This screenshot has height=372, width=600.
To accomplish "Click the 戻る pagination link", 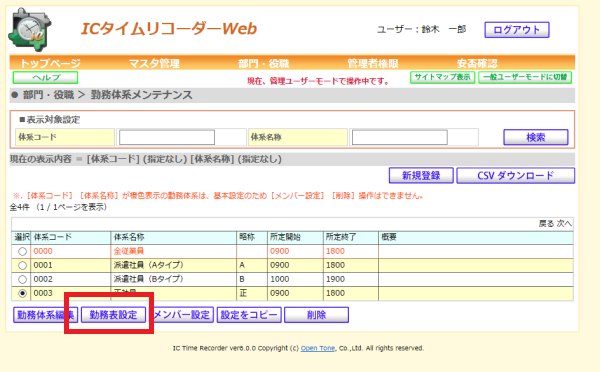I will [546, 224].
